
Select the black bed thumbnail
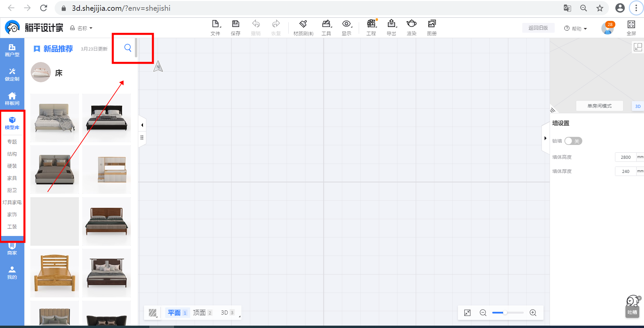(x=107, y=118)
